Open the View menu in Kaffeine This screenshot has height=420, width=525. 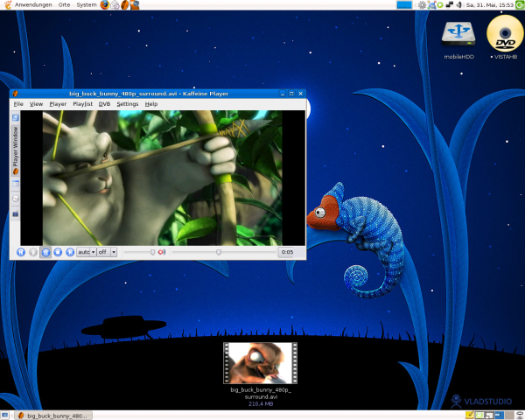point(36,104)
